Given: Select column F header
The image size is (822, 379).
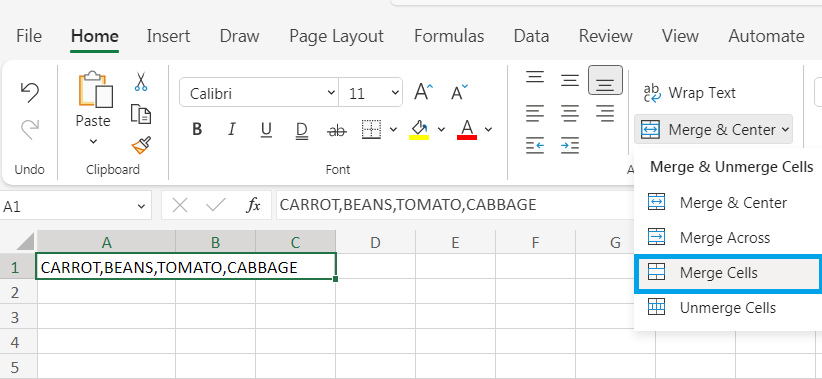Looking at the screenshot, I should coord(535,242).
